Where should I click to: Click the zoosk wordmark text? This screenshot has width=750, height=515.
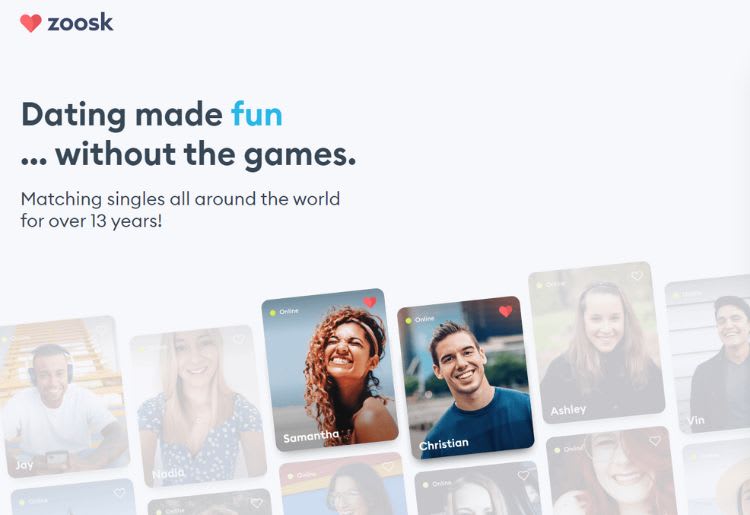(x=80, y=22)
